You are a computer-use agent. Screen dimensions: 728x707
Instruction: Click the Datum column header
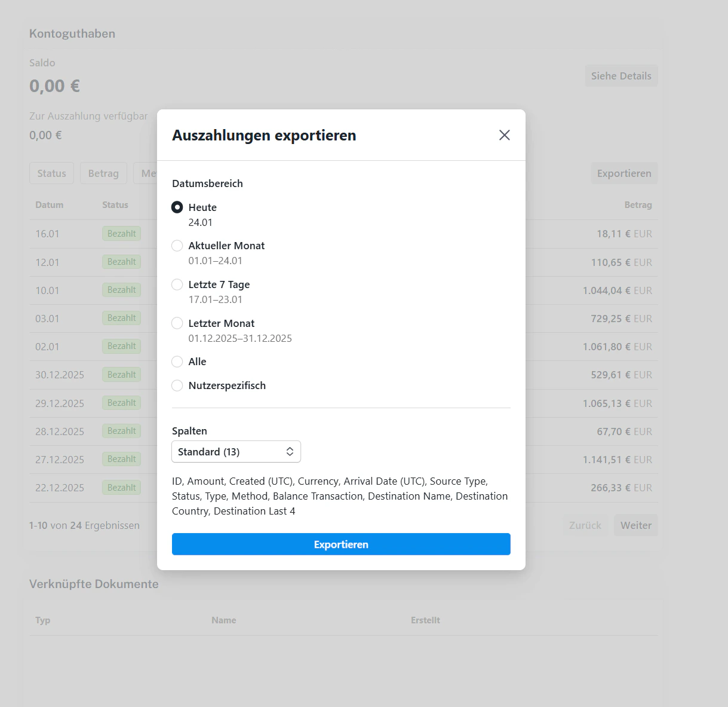49,205
